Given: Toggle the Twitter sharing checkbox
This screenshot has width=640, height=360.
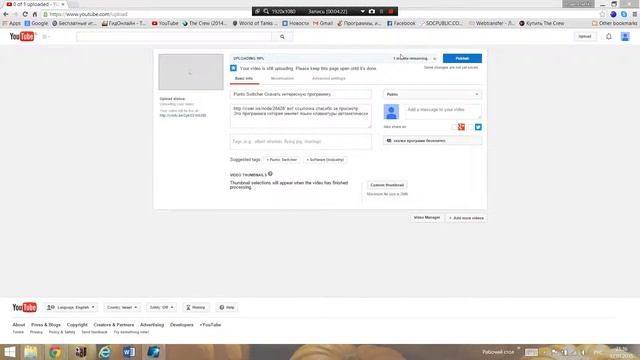Looking at the screenshot, I should click(x=471, y=127).
